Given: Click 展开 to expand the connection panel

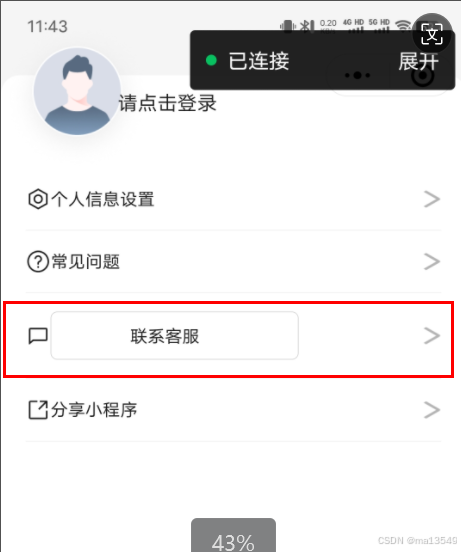Looking at the screenshot, I should tap(418, 61).
